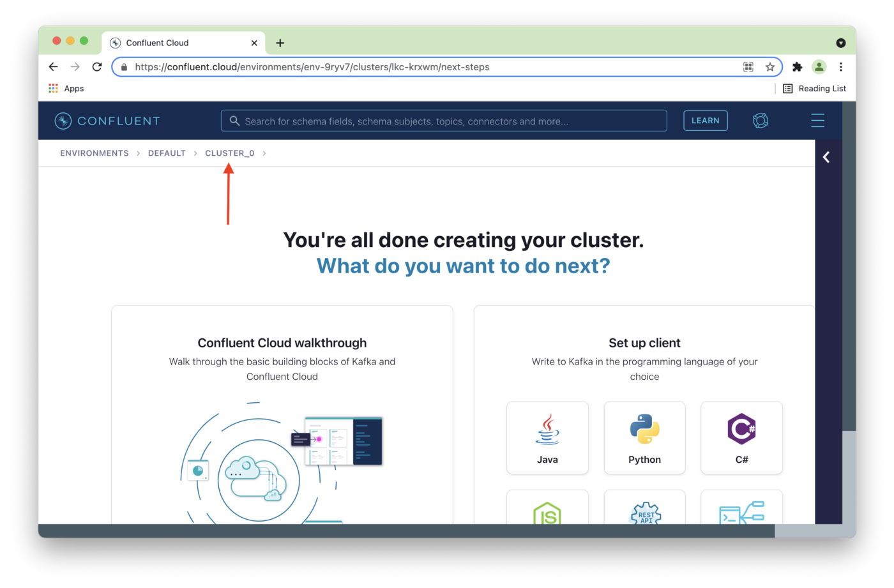894x588 pixels.
Task: Open the Apps bookmarks shortcut
Action: (66, 89)
